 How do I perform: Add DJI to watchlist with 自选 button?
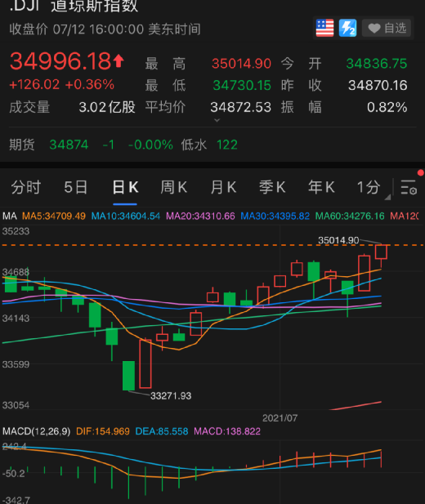point(387,29)
